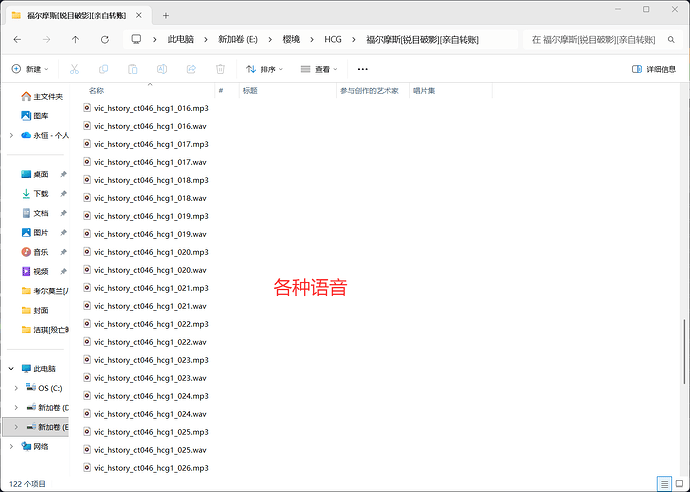Click the vertical scrollbar thumb
The image size is (690, 492).
coord(684,351)
